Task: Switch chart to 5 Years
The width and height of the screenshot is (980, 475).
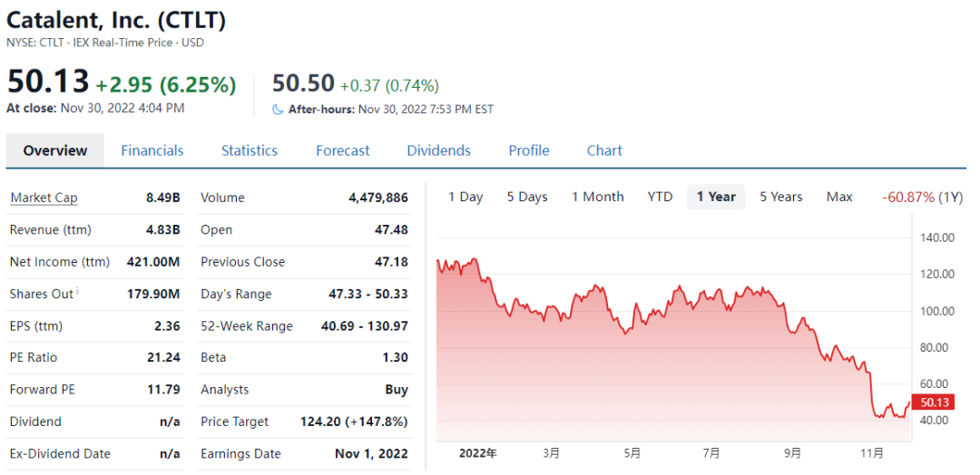Action: [x=780, y=197]
